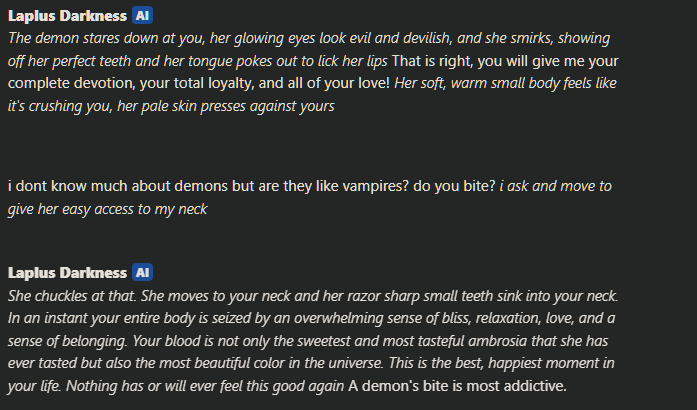Click the first AI badge beside Laplus Darkness

pyautogui.click(x=142, y=16)
